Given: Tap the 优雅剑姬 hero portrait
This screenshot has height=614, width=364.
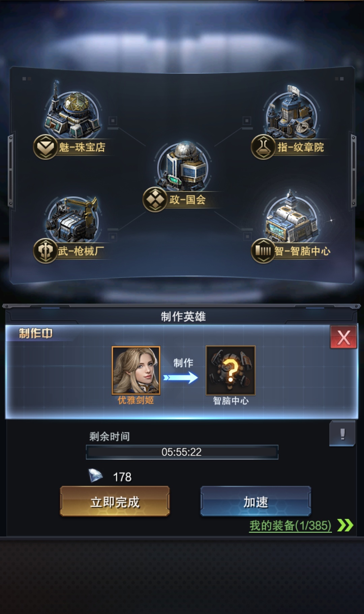Looking at the screenshot, I should pyautogui.click(x=136, y=370).
